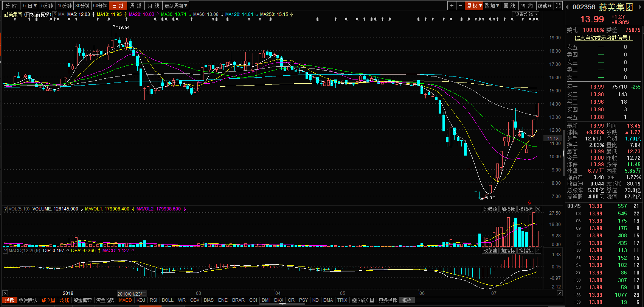Screen dimensions: 644x307
Task: Switch to the RSI indicator tab
Action: 154,300
